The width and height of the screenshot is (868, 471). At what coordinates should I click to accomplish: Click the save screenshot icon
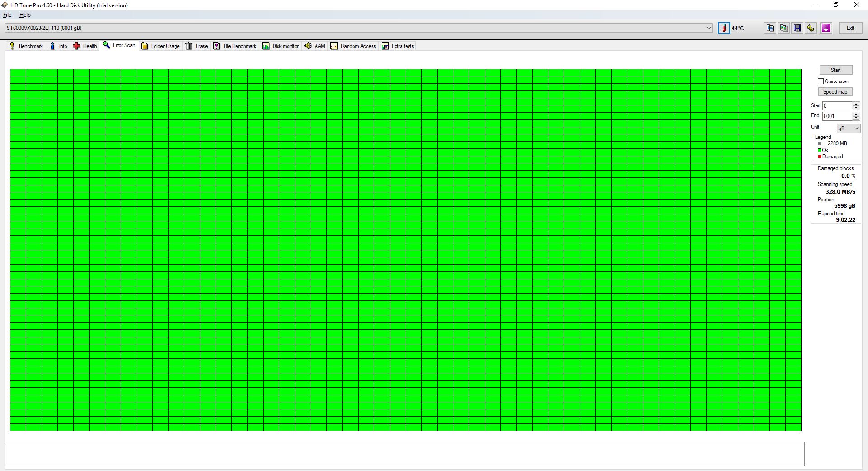coord(797,28)
